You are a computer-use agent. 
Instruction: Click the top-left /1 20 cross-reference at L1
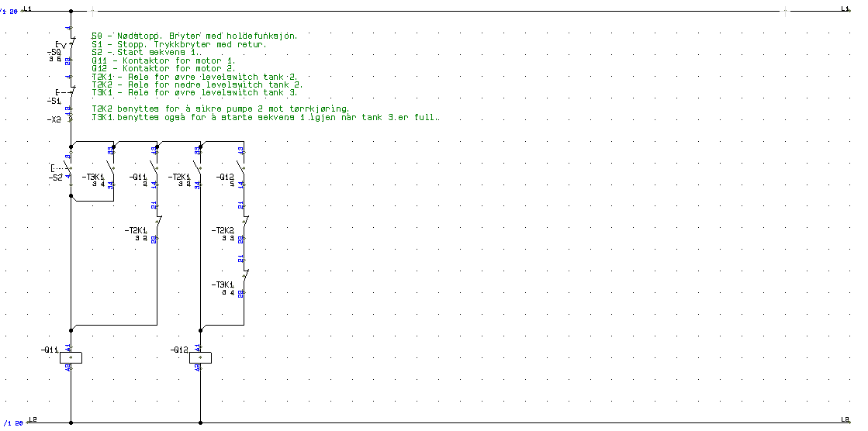9,11
